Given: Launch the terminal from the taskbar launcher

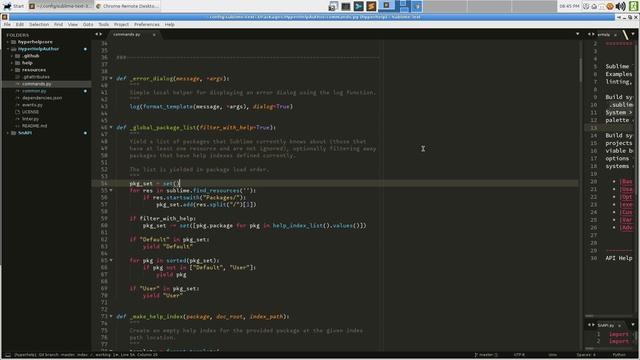Looking at the screenshot, I should point(346,6).
